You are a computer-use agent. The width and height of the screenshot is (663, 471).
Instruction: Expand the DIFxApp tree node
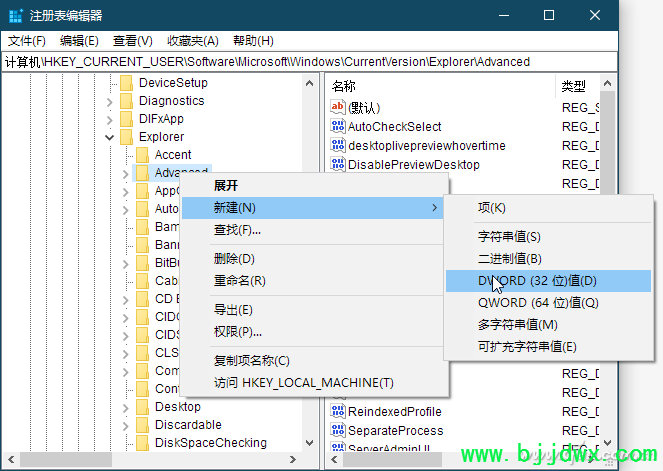click(x=110, y=120)
